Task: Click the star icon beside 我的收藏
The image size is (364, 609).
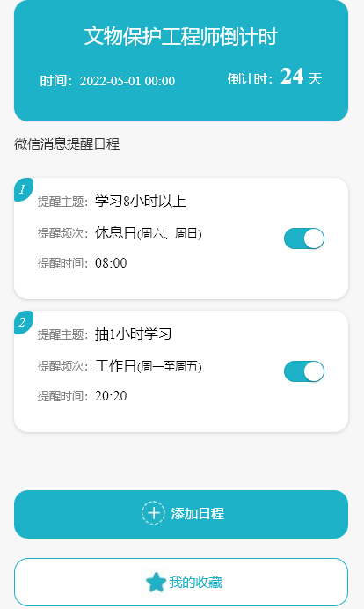Action: (x=156, y=583)
